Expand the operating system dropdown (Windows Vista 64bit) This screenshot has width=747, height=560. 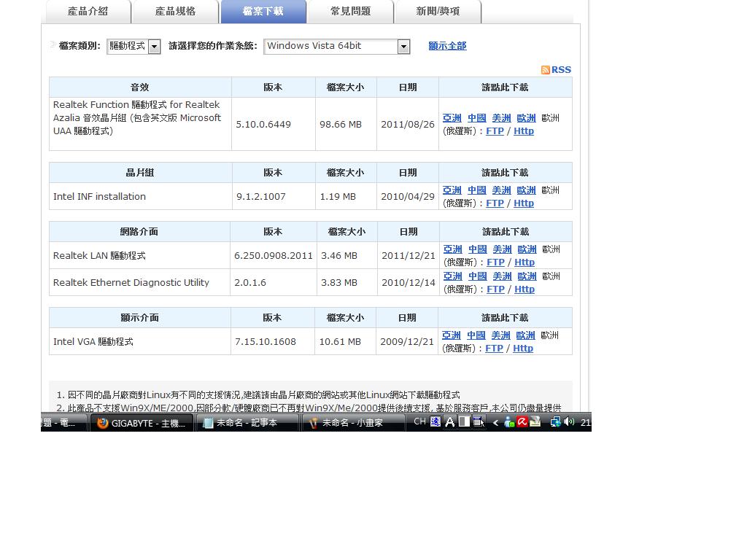click(337, 46)
